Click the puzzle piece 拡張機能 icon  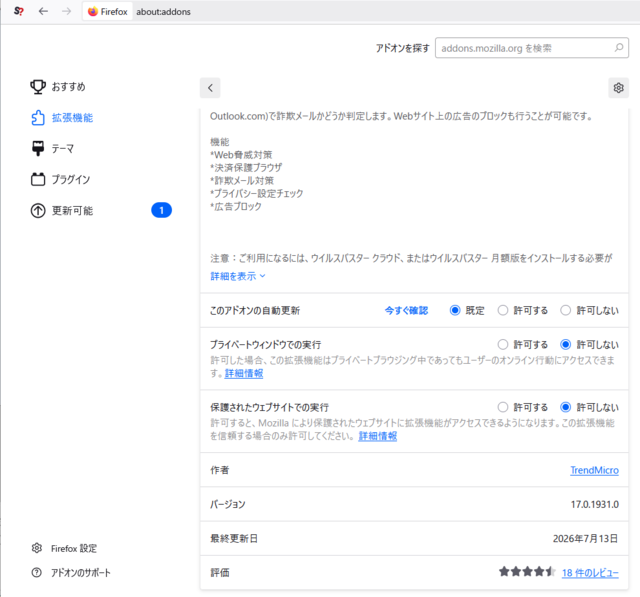point(38,118)
